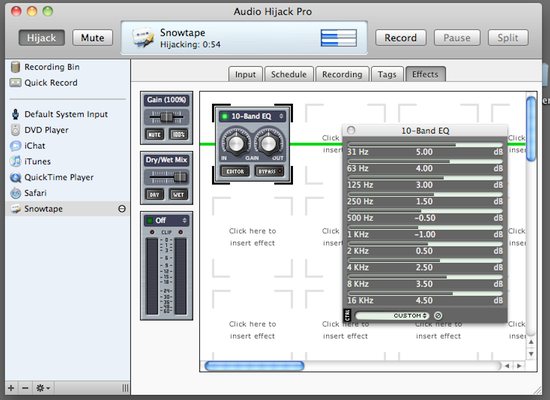Click the sidebar resize grip icon
The image size is (550, 400).
click(125, 388)
